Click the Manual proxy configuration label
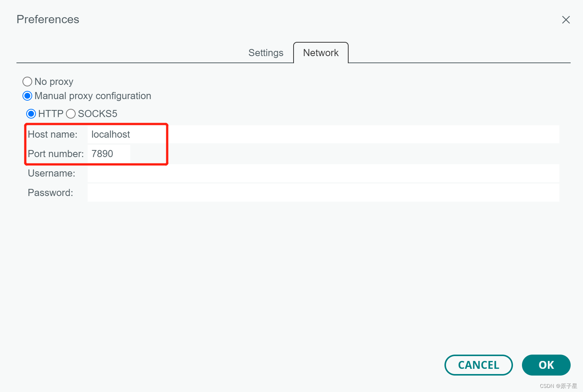The width and height of the screenshot is (583, 392). 92,96
